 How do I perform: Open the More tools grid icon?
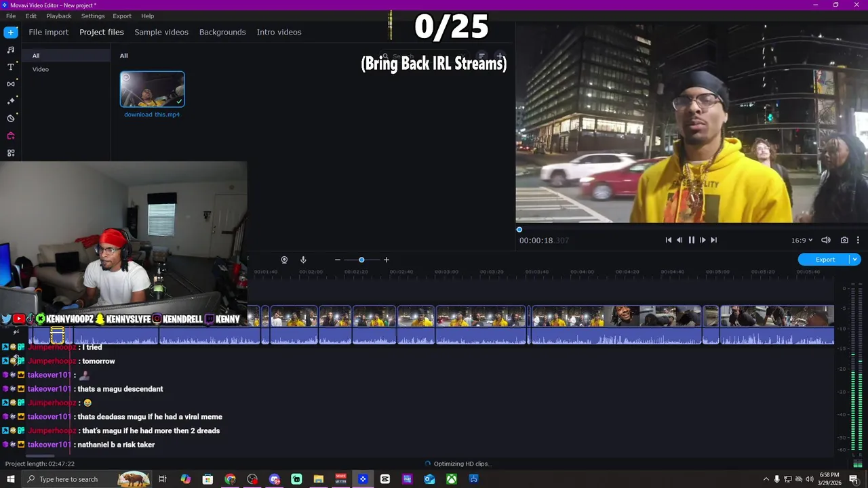pyautogui.click(x=11, y=153)
